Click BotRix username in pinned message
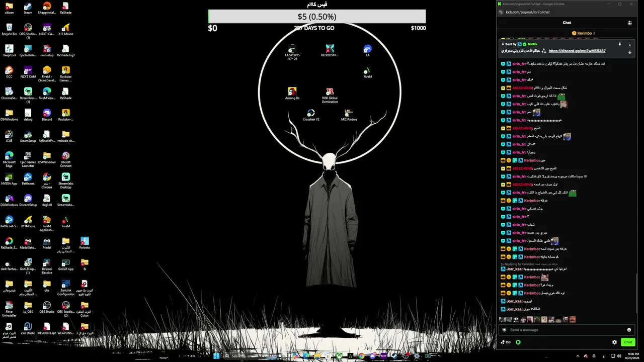Image resolution: width=644 pixels, height=362 pixels. pos(532,44)
